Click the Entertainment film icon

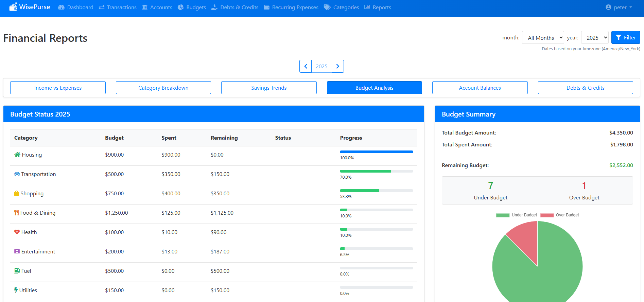pos(17,251)
